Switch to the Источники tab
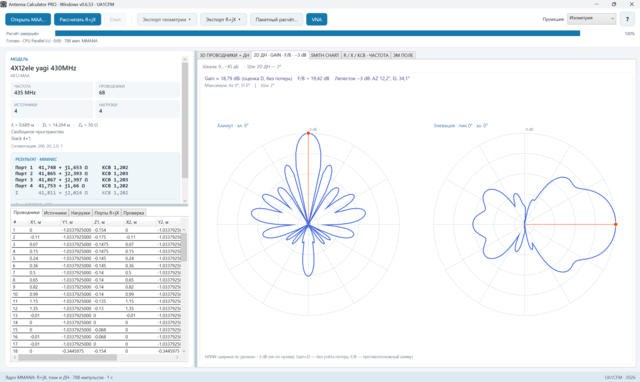Viewport: 640px width, 382px height. coord(55,213)
